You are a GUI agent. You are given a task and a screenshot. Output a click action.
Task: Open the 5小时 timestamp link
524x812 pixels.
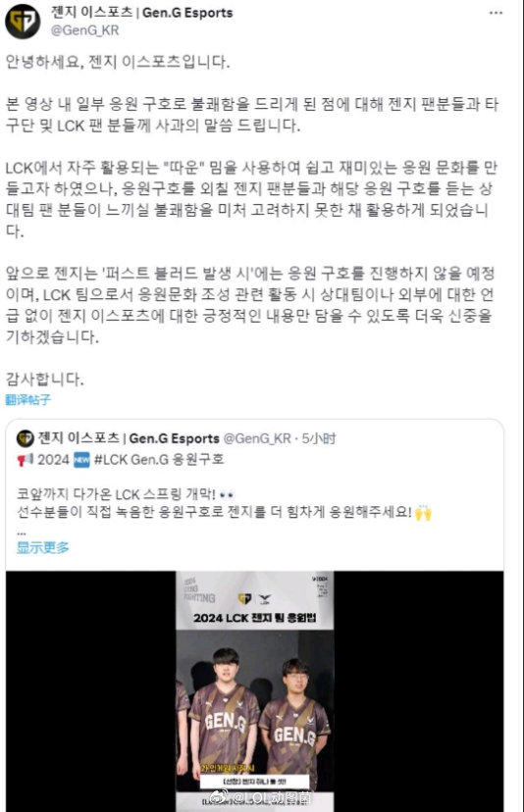point(319,438)
